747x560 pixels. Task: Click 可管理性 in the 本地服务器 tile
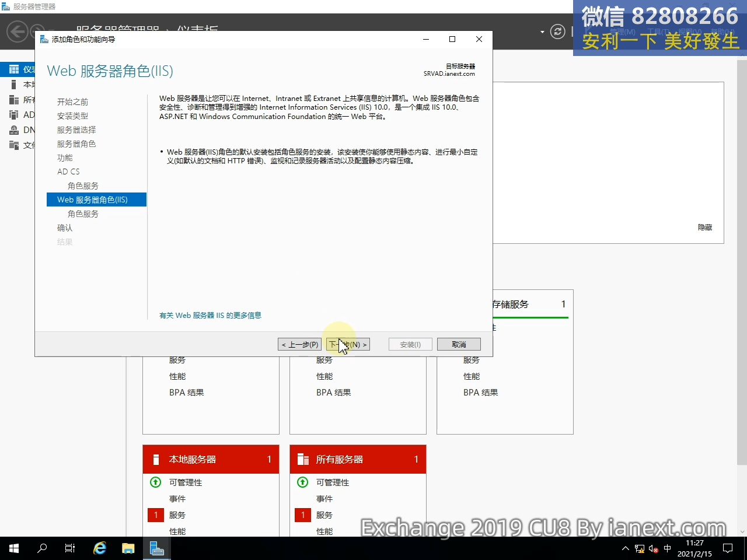[186, 482]
